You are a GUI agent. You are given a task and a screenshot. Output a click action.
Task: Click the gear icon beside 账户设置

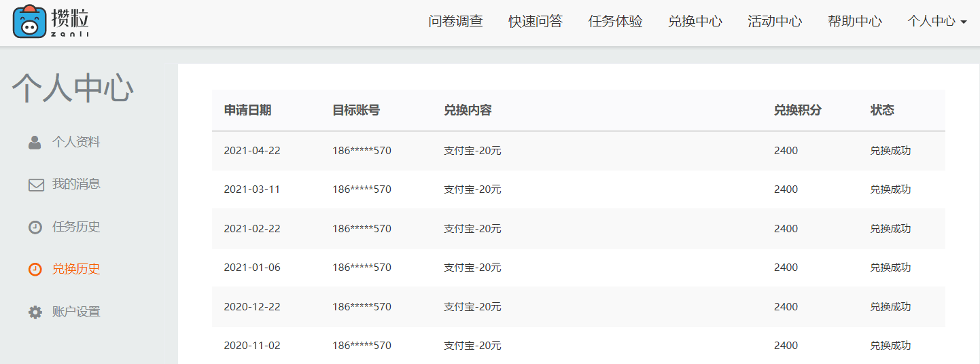click(35, 312)
